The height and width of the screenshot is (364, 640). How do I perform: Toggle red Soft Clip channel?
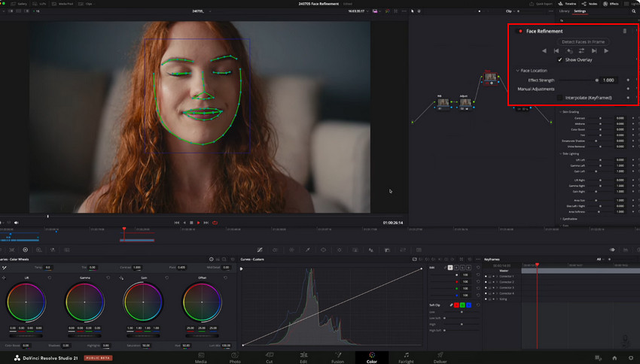click(456, 305)
